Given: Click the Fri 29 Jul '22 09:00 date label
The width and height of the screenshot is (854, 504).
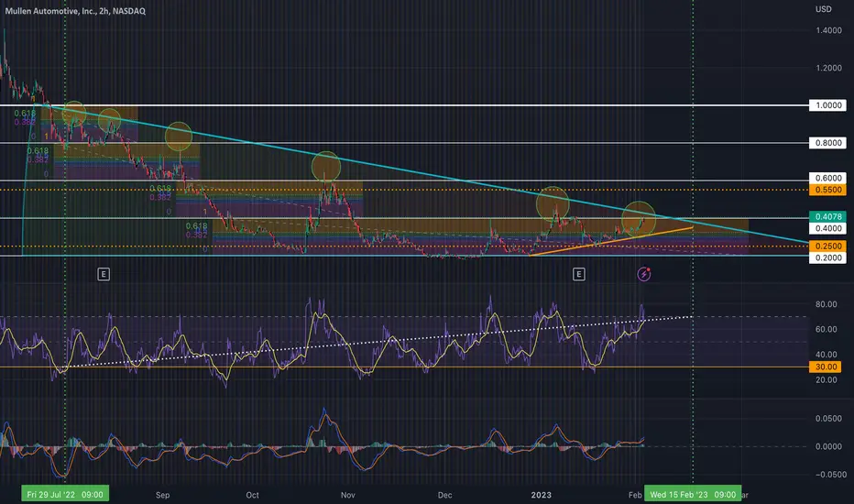Looking at the screenshot, I should point(65,494).
